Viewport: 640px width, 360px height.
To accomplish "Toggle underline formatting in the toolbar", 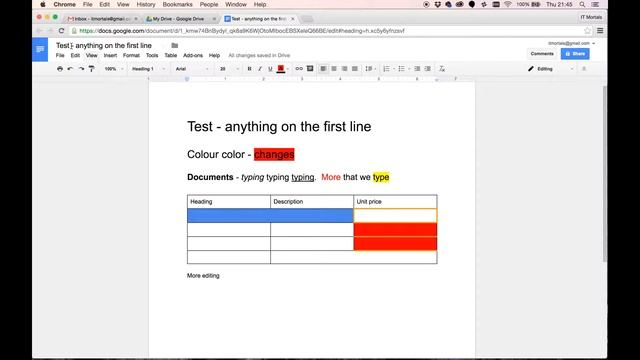I will (270, 69).
